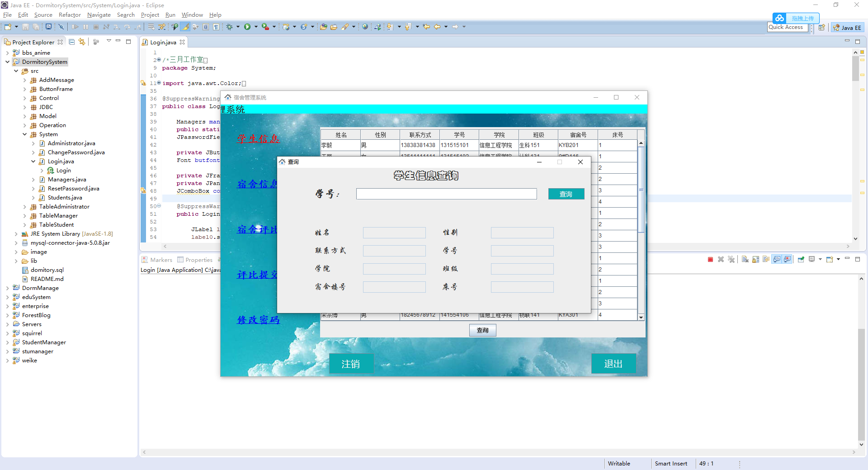868x470 pixels.
Task: Switch to the Markers tab
Action: point(157,260)
